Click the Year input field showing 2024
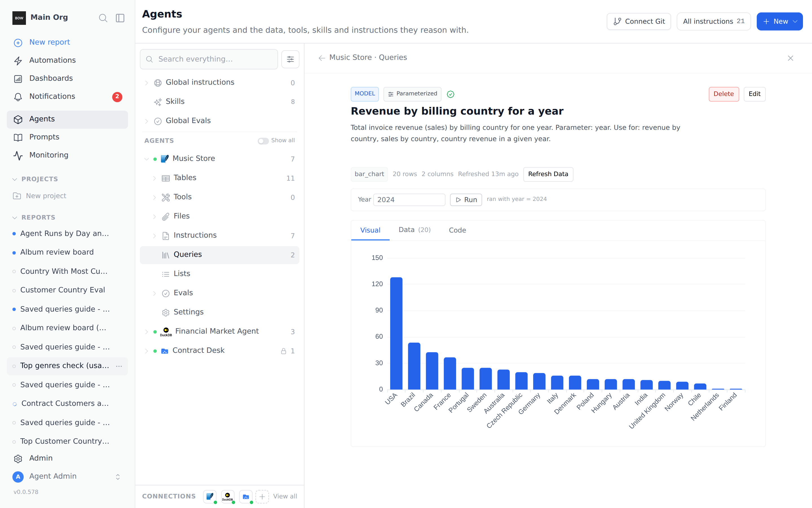The width and height of the screenshot is (812, 508). click(409, 200)
